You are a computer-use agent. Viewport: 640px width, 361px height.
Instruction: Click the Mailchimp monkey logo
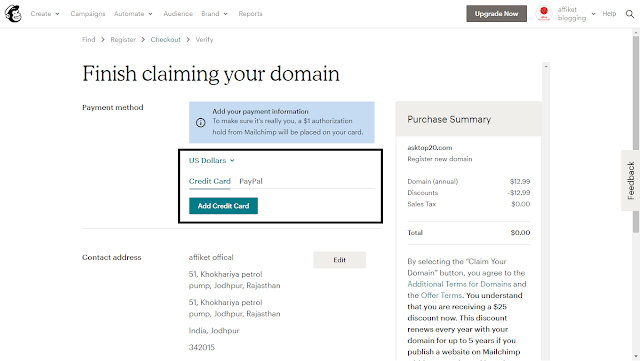point(13,13)
